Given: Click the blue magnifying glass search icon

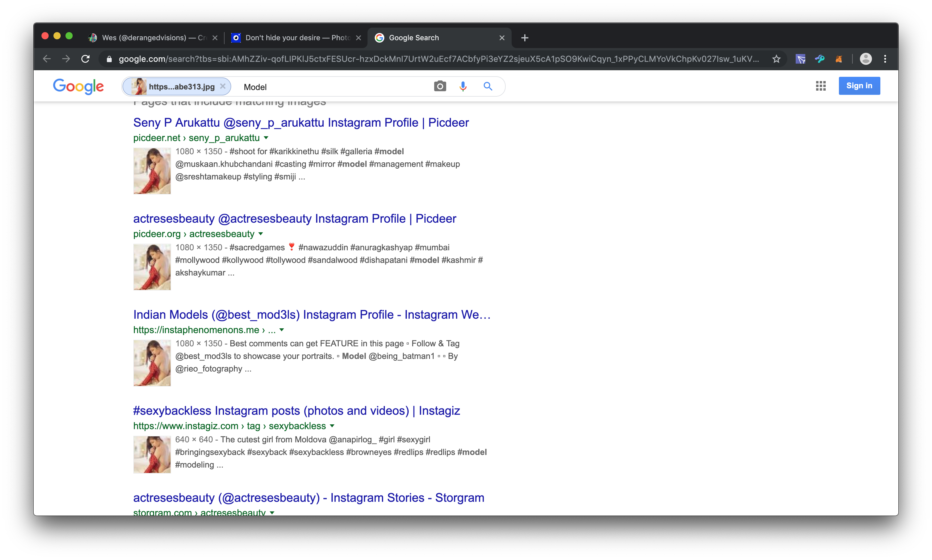Looking at the screenshot, I should click(x=488, y=86).
